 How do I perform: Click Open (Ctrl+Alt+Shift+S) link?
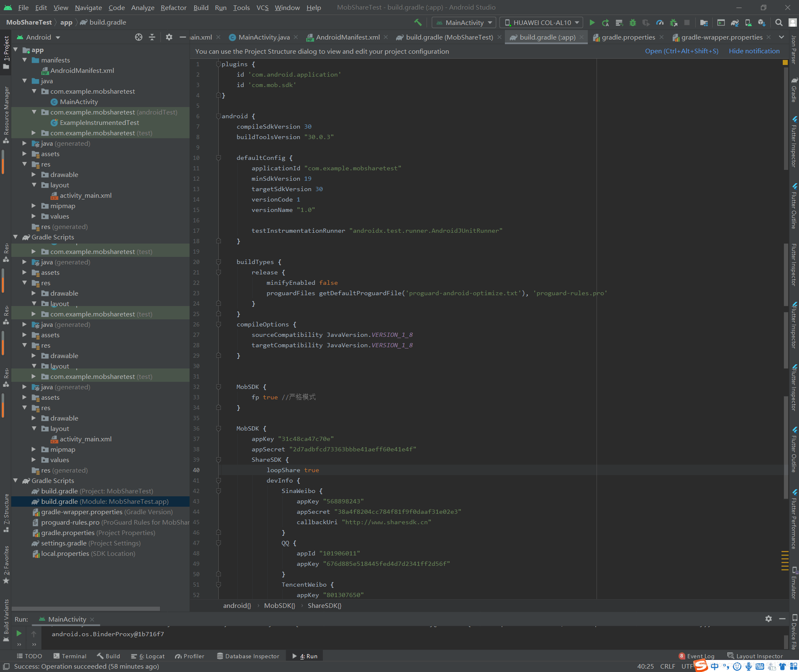682,51
